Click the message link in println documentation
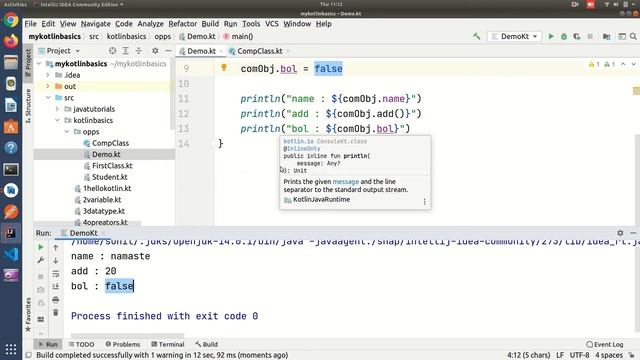The image size is (640, 360). tap(346, 182)
